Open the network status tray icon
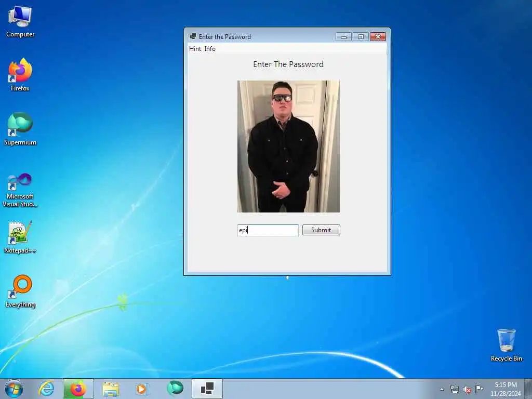 tap(455, 390)
